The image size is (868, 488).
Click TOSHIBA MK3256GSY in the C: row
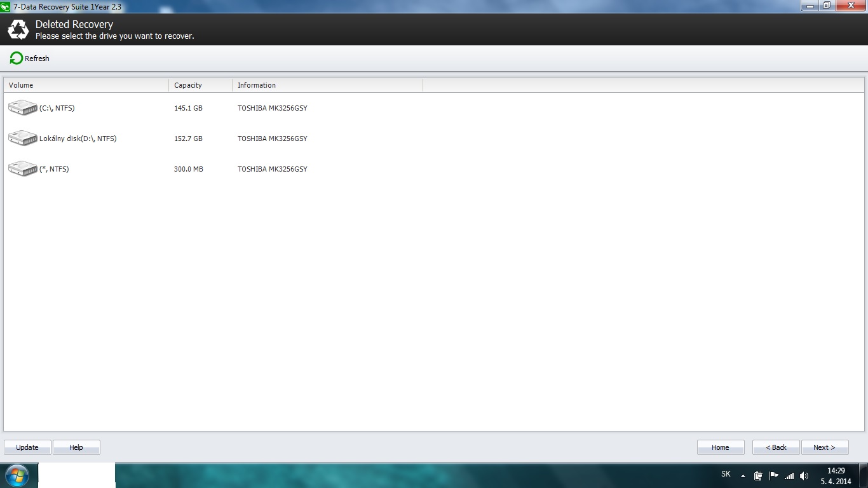click(x=273, y=109)
